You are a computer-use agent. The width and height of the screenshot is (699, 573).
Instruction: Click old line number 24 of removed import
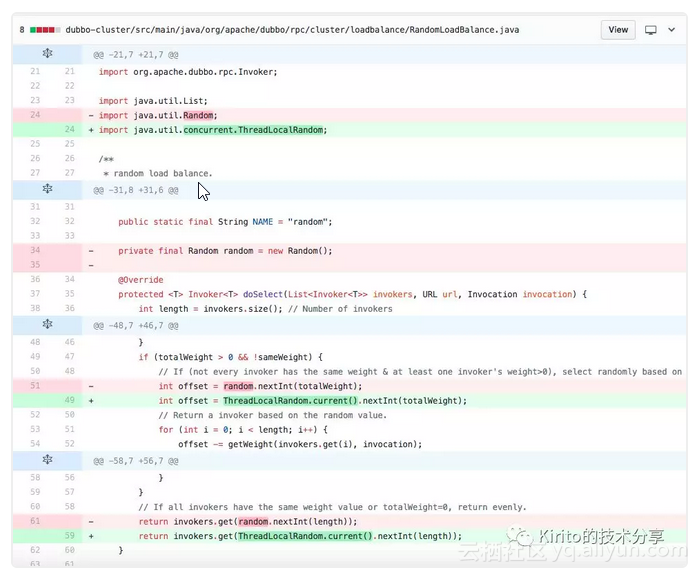point(35,115)
